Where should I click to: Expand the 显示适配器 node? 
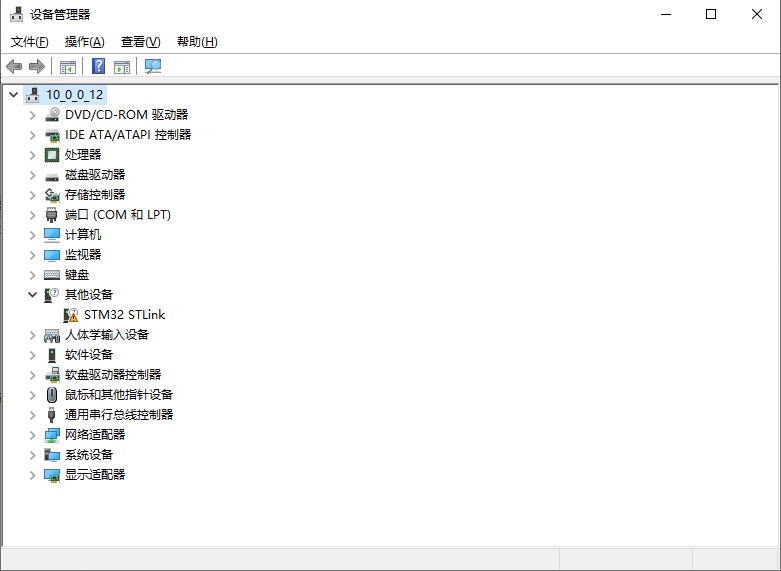pyautogui.click(x=32, y=475)
